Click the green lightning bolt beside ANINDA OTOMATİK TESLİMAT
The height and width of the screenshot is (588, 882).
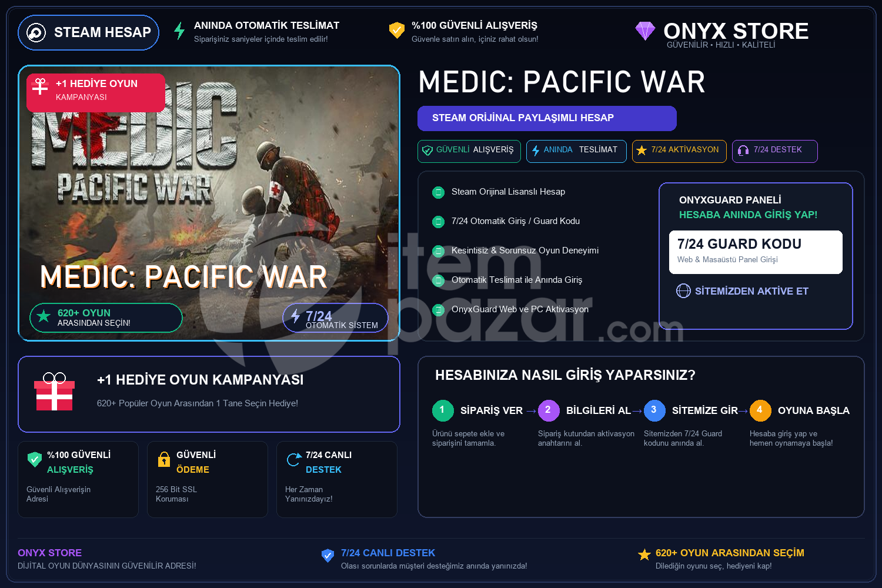[179, 31]
